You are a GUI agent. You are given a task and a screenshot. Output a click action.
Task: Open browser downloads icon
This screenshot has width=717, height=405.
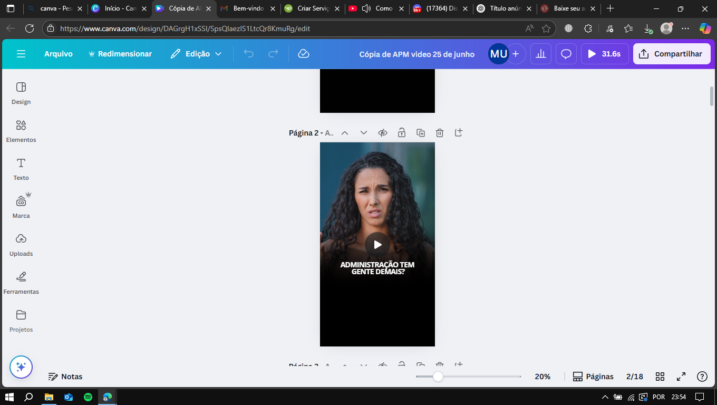coord(647,28)
